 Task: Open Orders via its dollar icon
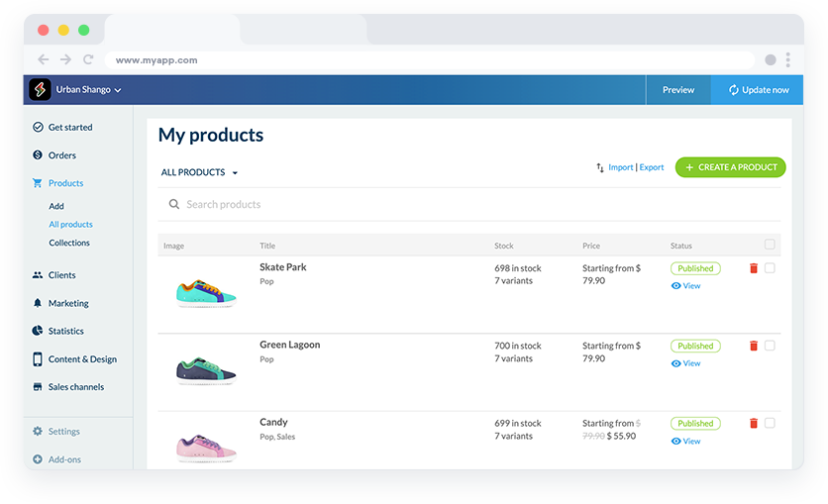(38, 155)
